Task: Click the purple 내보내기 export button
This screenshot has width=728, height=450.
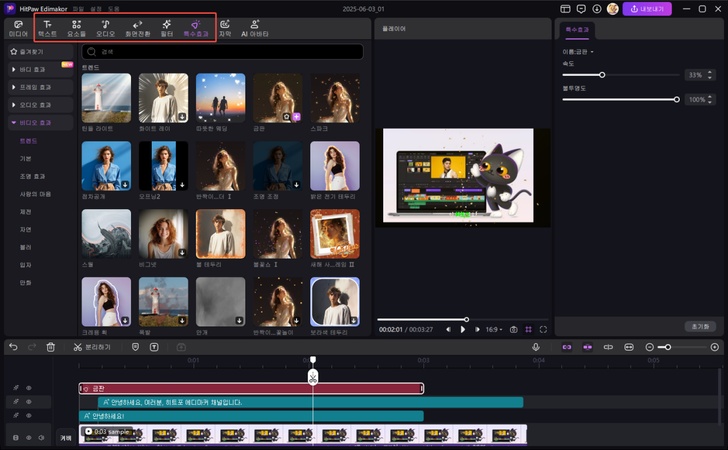Action: [647, 9]
